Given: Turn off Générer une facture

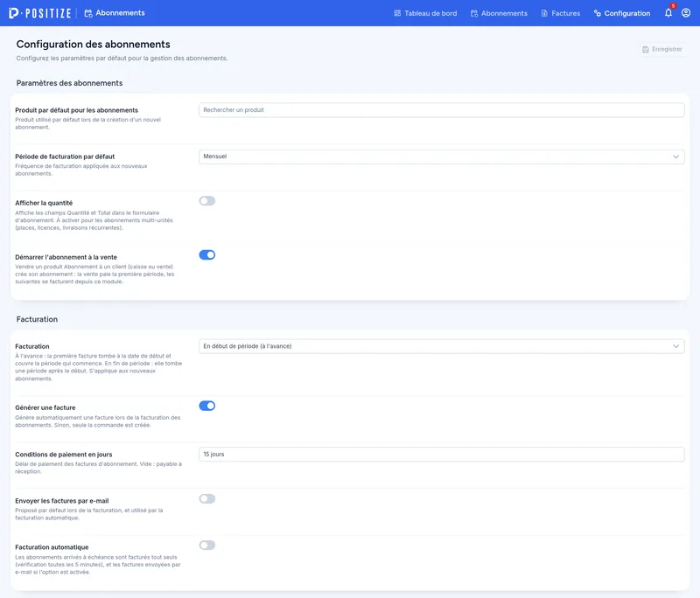Looking at the screenshot, I should click(x=207, y=406).
